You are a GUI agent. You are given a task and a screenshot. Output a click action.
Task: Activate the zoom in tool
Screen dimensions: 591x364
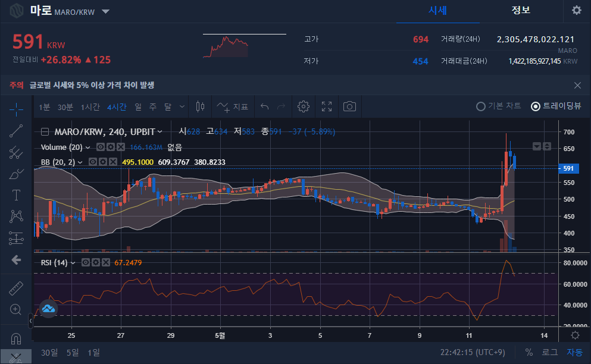click(15, 309)
